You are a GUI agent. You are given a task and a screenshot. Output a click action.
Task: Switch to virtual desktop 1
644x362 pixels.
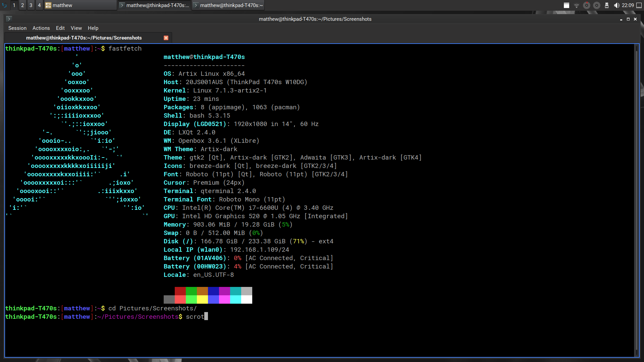click(x=14, y=5)
